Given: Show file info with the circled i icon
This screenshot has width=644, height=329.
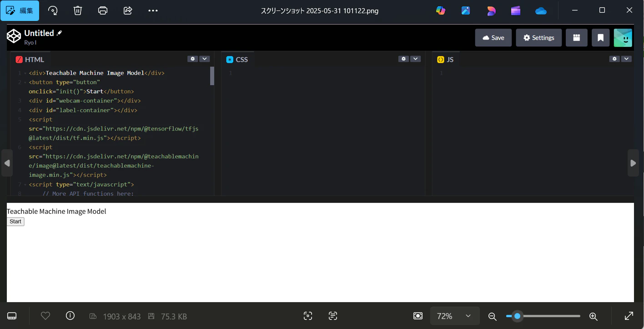Looking at the screenshot, I should click(x=70, y=316).
